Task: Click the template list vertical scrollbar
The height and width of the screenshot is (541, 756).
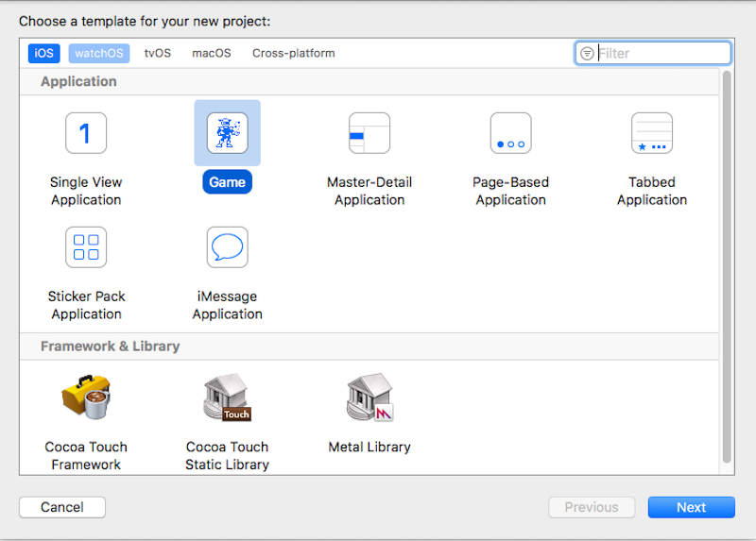Action: click(x=727, y=267)
